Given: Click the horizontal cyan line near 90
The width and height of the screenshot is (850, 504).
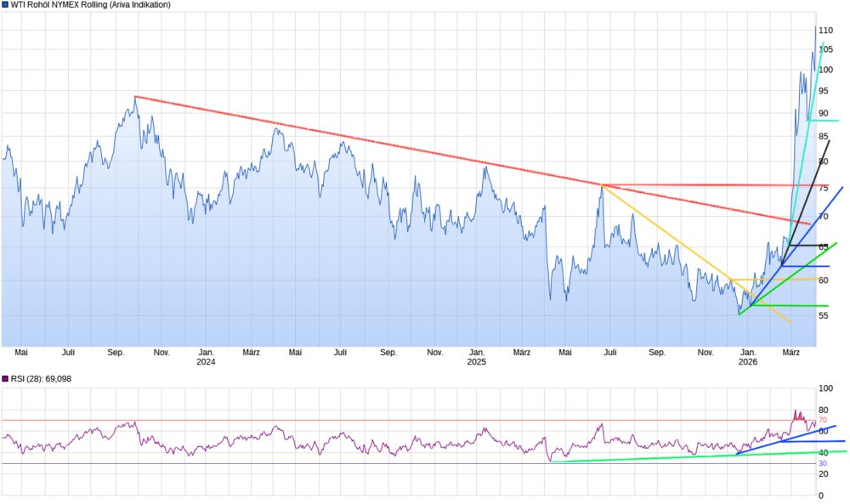Looking at the screenshot, I should click(x=823, y=121).
